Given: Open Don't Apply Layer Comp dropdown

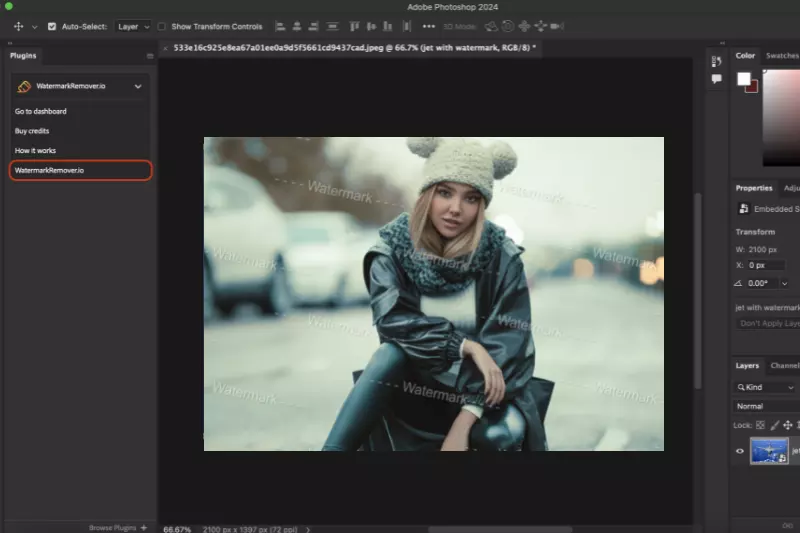Looking at the screenshot, I should 768,323.
